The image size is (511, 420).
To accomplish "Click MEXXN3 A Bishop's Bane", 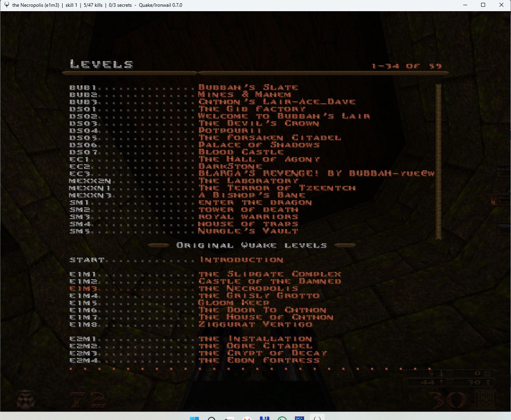I will coord(187,195).
